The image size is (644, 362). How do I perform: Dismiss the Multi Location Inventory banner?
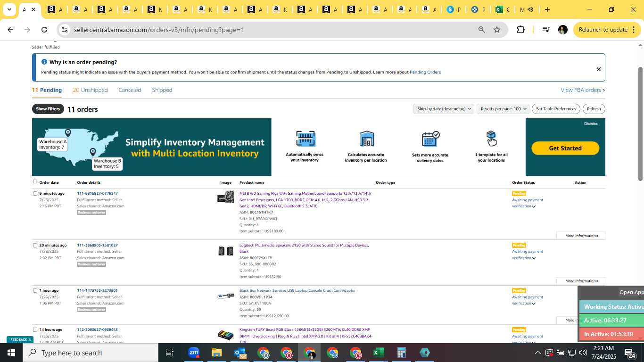(x=591, y=123)
